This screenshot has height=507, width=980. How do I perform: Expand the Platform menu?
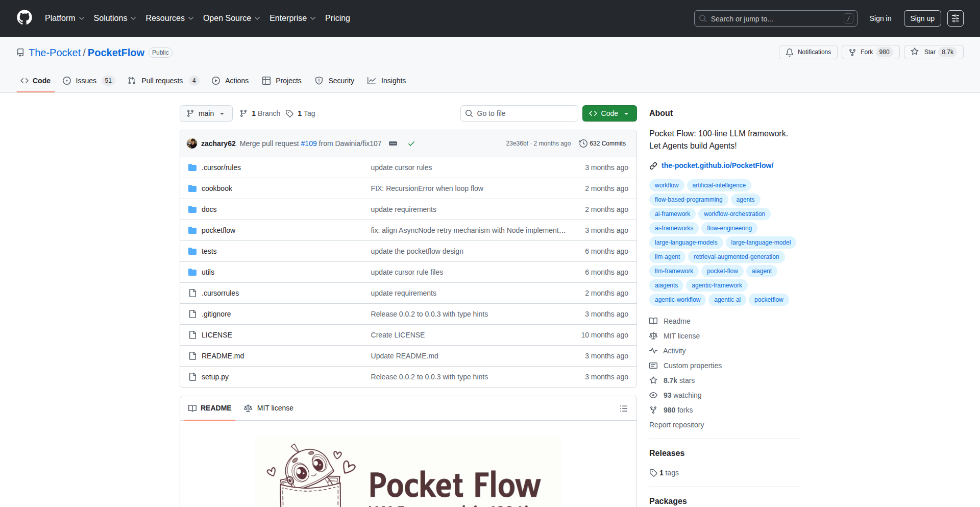[65, 18]
